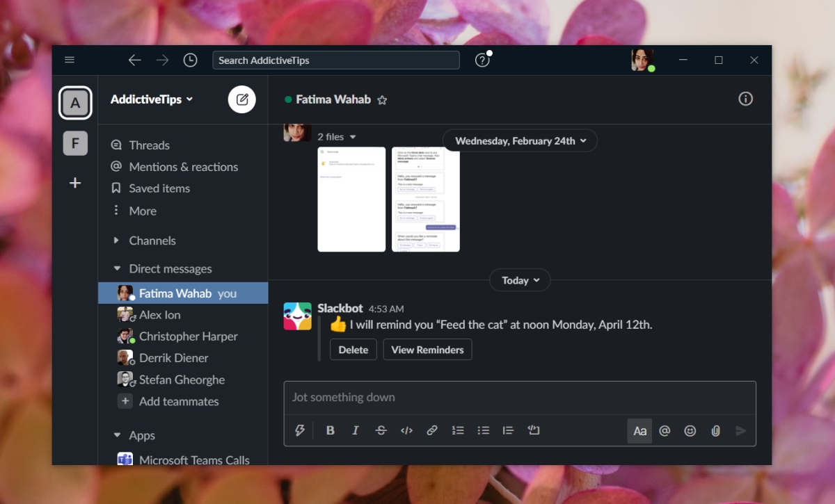Hide formatting toolbar with Aa button
Screen dimensions: 835x504
coord(639,431)
